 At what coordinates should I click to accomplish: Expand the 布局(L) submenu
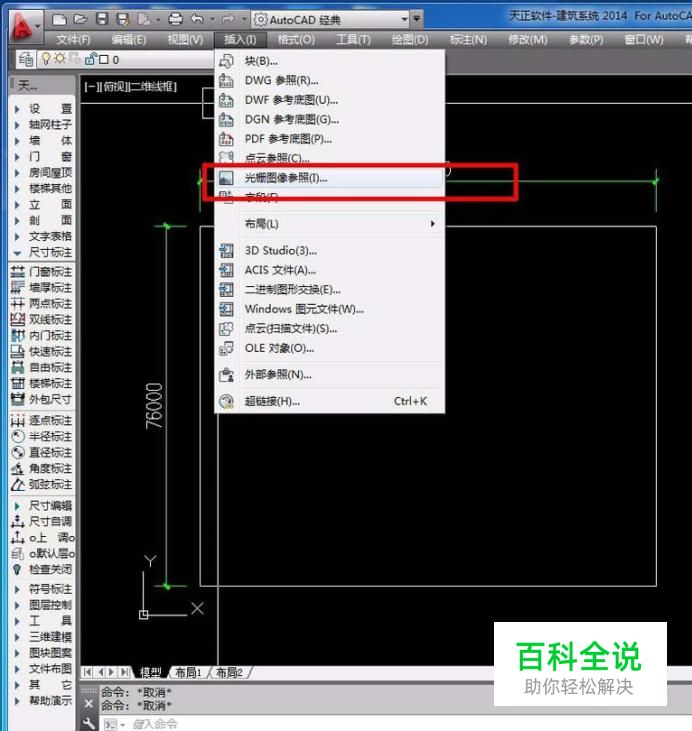pyautogui.click(x=330, y=224)
